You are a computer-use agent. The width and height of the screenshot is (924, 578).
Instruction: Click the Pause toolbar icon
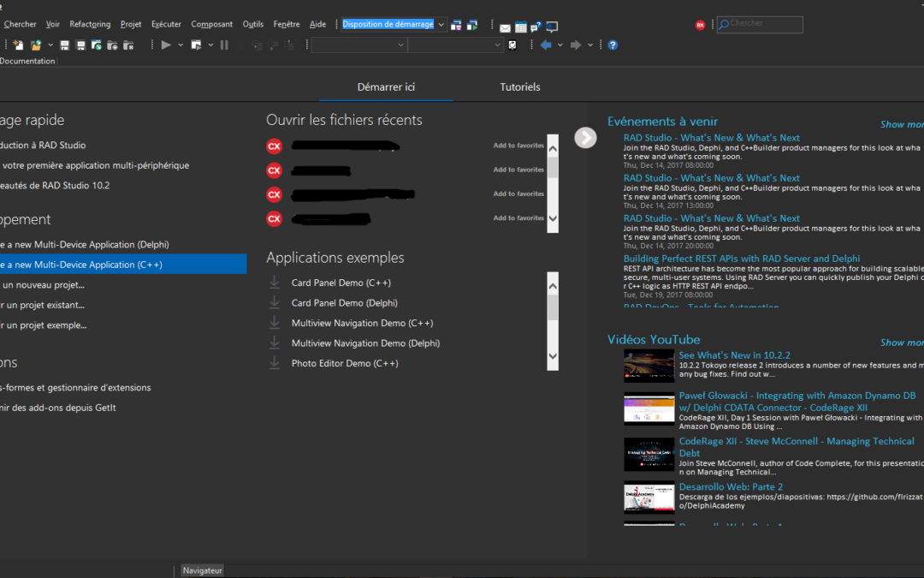click(224, 45)
